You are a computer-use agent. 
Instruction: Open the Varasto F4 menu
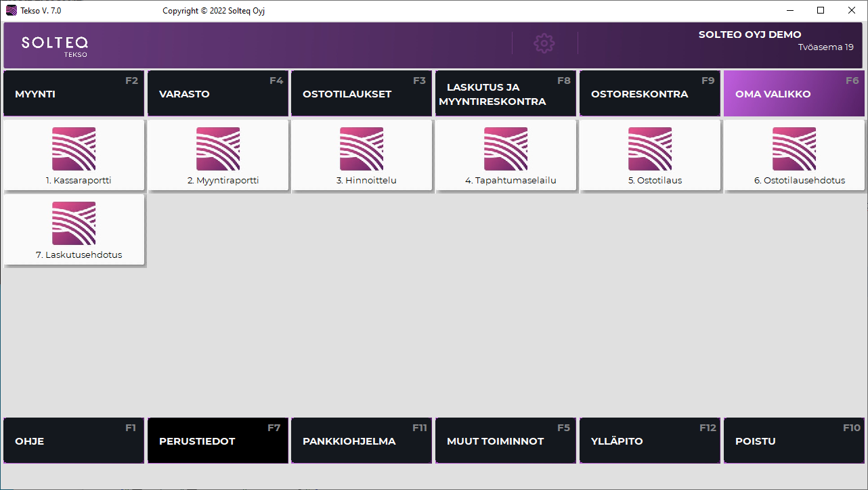[x=218, y=94]
